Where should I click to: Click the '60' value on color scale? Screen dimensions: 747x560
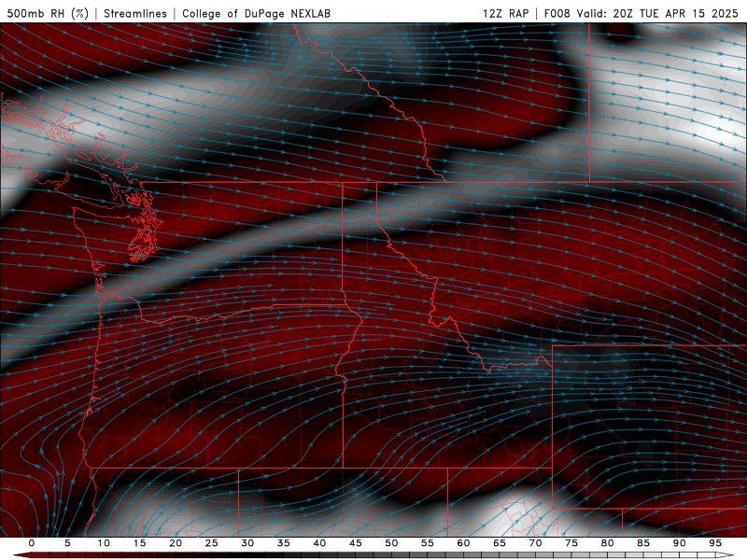point(463,543)
